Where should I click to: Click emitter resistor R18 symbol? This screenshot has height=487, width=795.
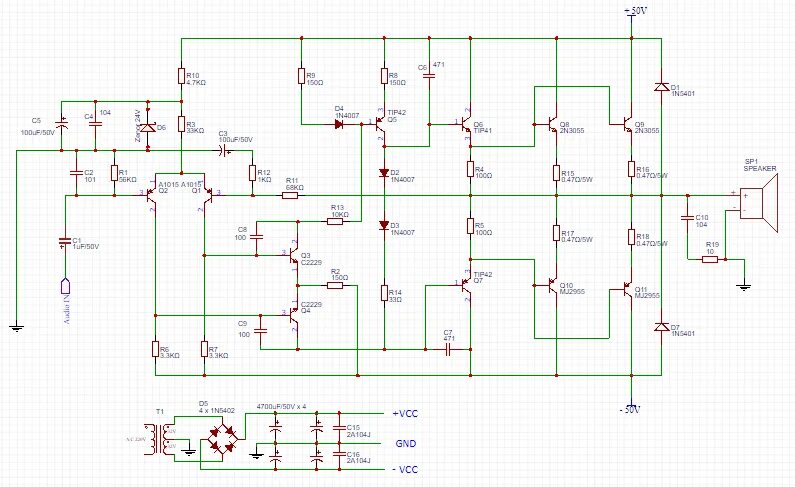click(x=631, y=237)
